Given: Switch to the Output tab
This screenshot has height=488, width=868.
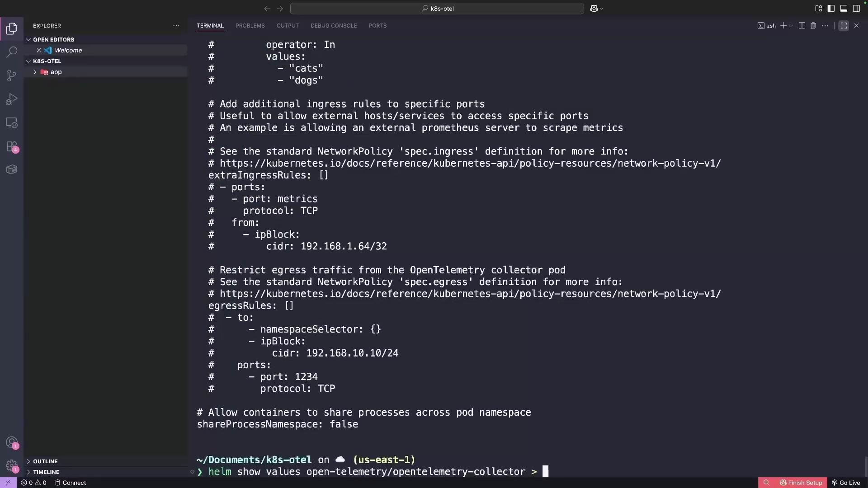Looking at the screenshot, I should pyautogui.click(x=288, y=26).
